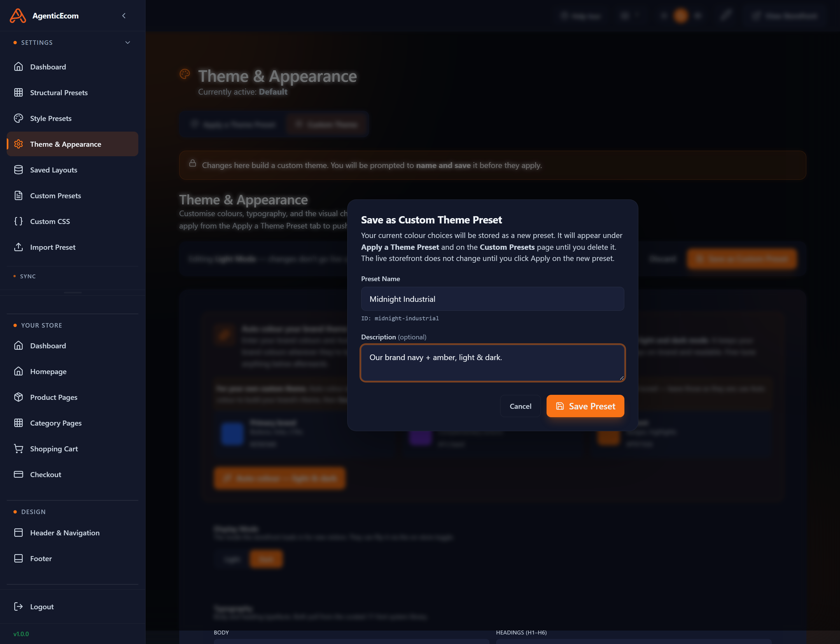Image resolution: width=840 pixels, height=644 pixels.
Task: Click the Save Preset button
Action: (585, 406)
